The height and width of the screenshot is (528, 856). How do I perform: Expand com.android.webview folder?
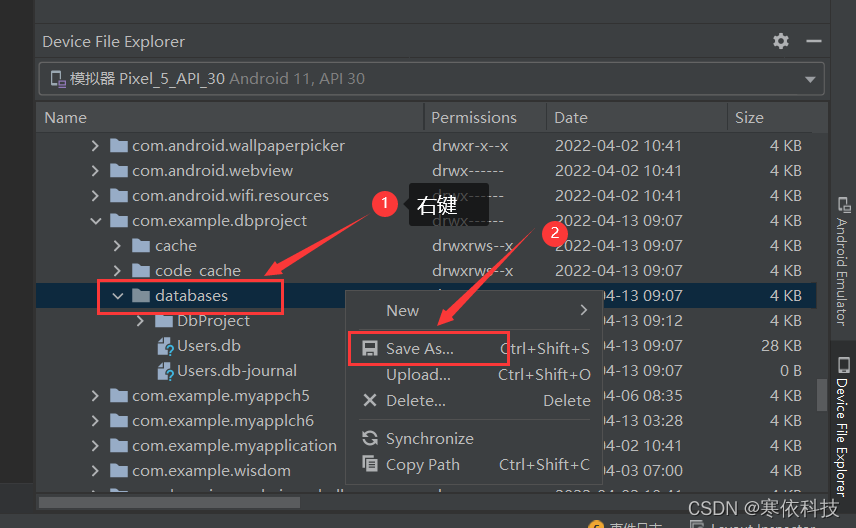(x=96, y=170)
